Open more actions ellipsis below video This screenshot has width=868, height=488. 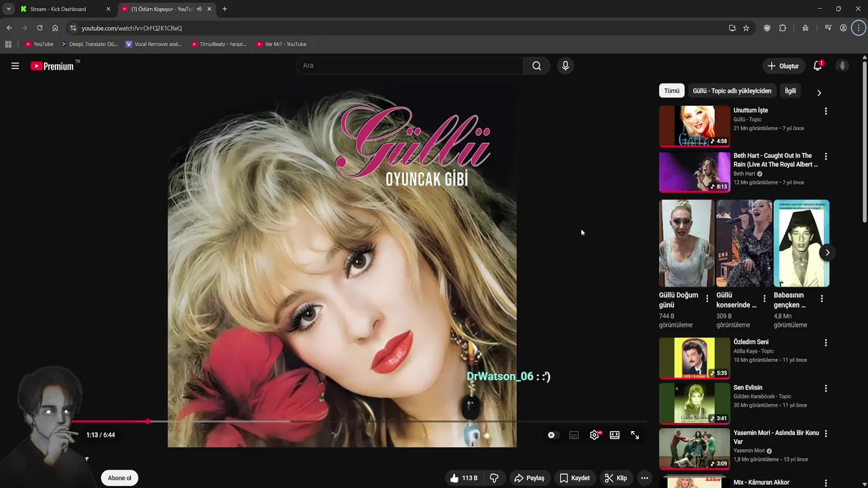point(644,478)
